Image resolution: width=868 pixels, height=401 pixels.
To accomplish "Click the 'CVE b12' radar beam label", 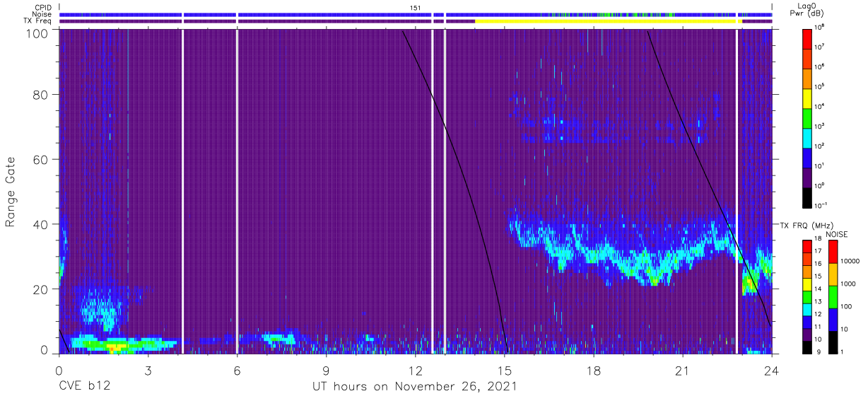I will click(83, 386).
